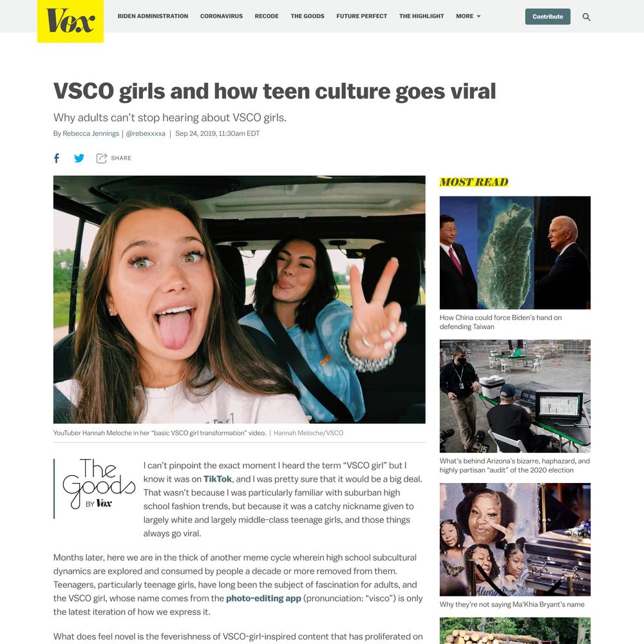644x644 pixels.
Task: Open @rebexxxxa Twitter handle link
Action: click(x=146, y=133)
